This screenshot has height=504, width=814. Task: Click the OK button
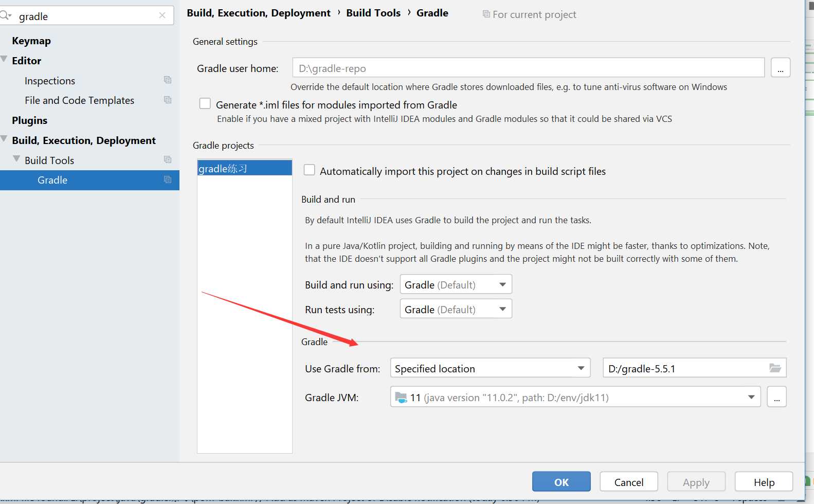tap(562, 482)
